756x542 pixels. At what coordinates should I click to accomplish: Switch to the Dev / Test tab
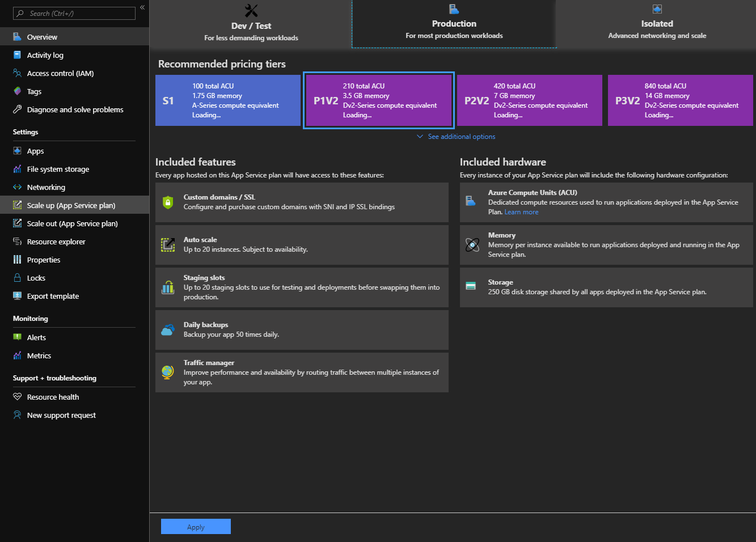pyautogui.click(x=251, y=24)
